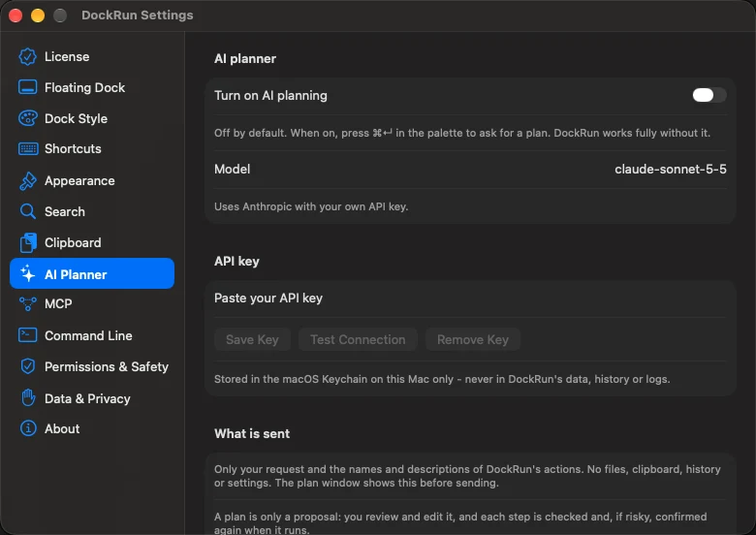This screenshot has height=535, width=756.
Task: Click the 'A plan is only a proposal' paragraph
Action: click(460, 523)
